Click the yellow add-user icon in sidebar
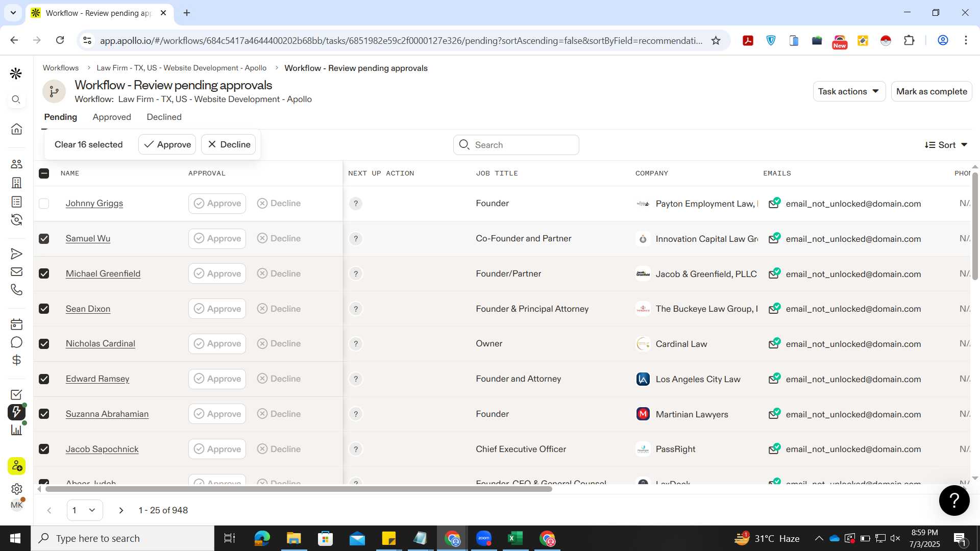The height and width of the screenshot is (551, 980). [x=16, y=466]
